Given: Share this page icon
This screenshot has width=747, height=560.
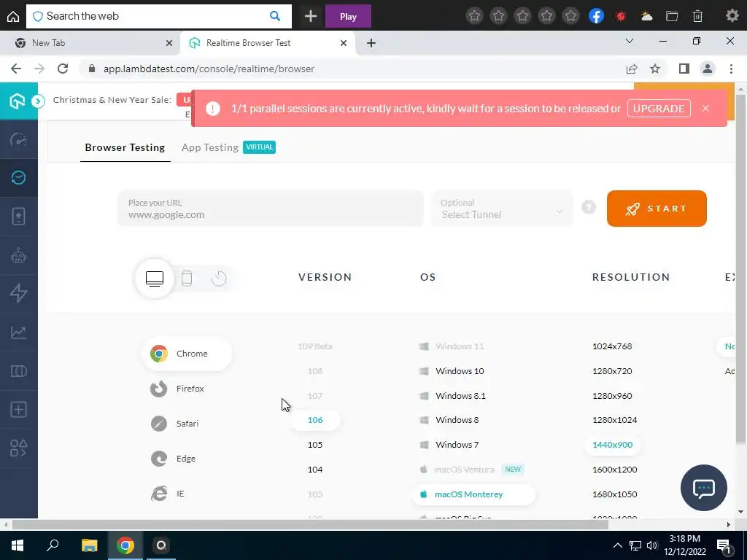Looking at the screenshot, I should click(x=632, y=69).
